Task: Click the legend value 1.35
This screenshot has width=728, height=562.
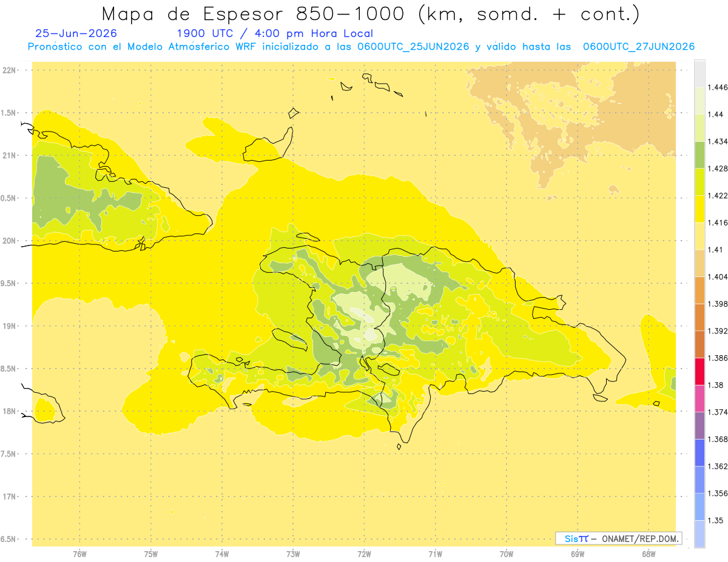Action: pos(715,521)
